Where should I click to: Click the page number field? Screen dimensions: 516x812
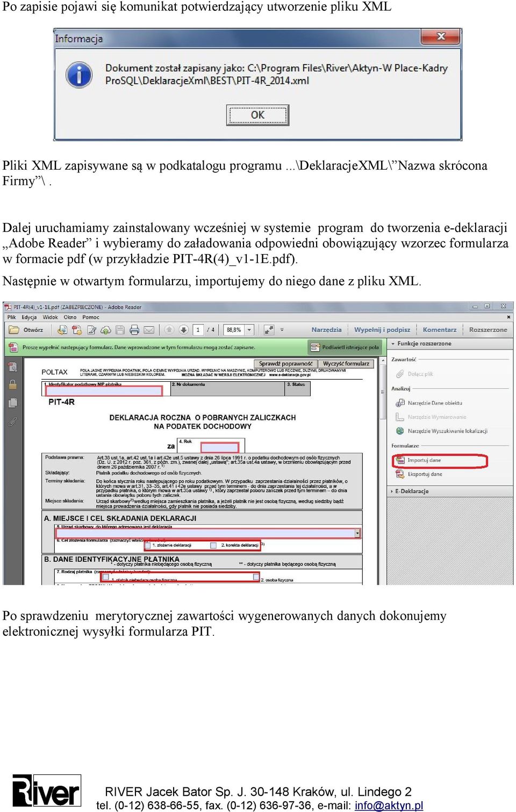pyautogui.click(x=198, y=330)
